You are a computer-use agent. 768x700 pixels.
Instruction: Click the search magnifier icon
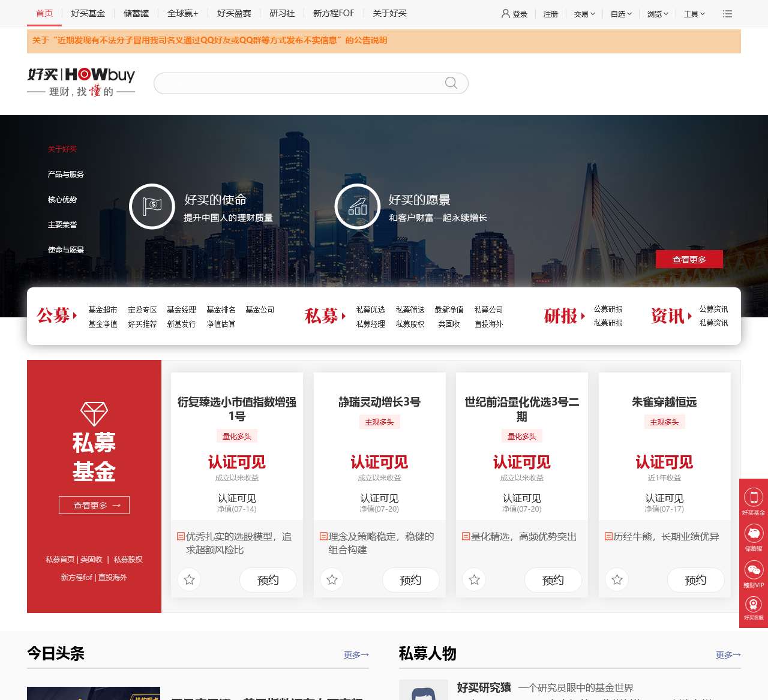pyautogui.click(x=451, y=83)
